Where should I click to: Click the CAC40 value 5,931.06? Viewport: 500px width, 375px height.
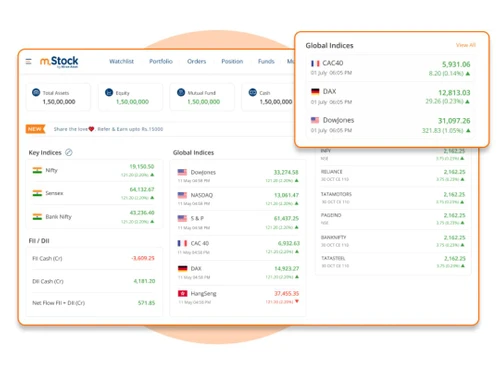click(x=456, y=64)
